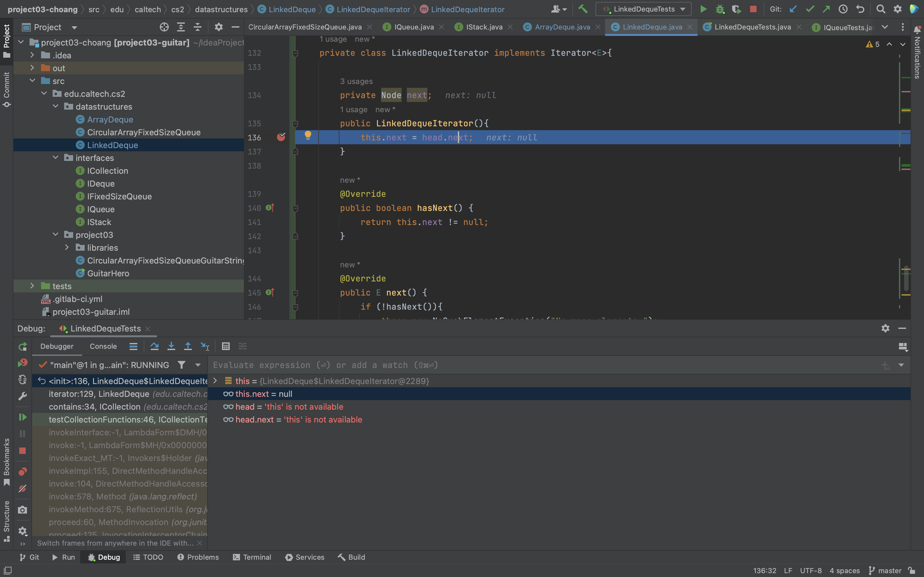Click the Step Out debugger icon
924x577 pixels.
[188, 346]
